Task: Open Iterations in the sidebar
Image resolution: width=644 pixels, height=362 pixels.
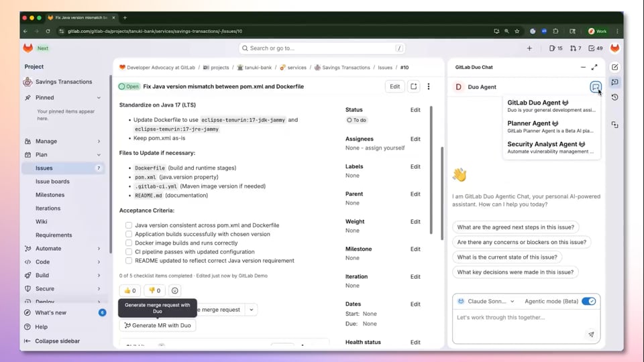Action: [48, 208]
